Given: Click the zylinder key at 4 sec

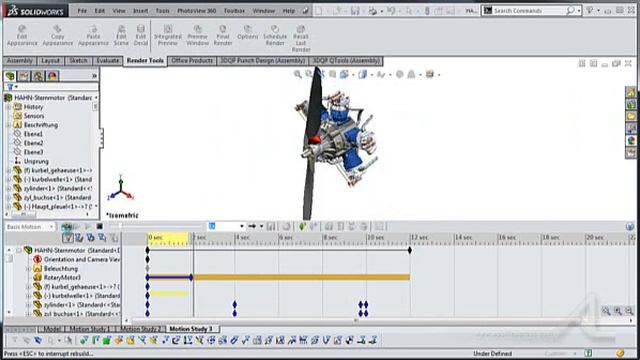Looking at the screenshot, I should pos(235,304).
